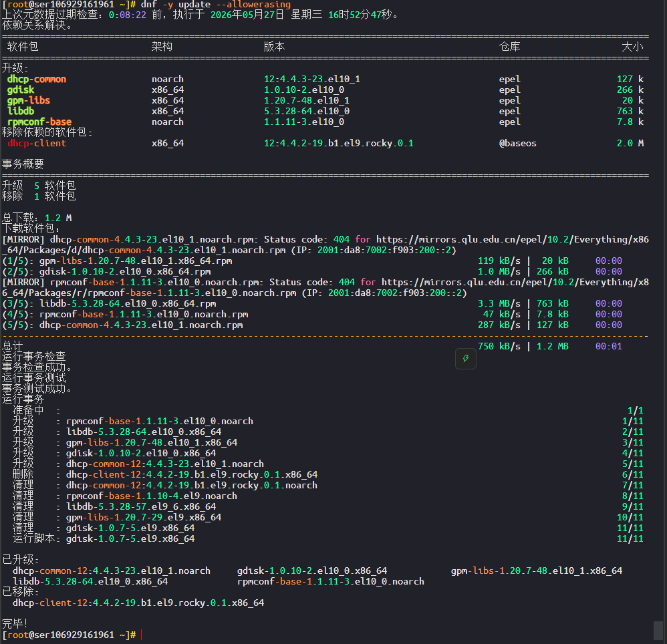Click the 'dhcp-common' package name in the upgrade list

37,79
